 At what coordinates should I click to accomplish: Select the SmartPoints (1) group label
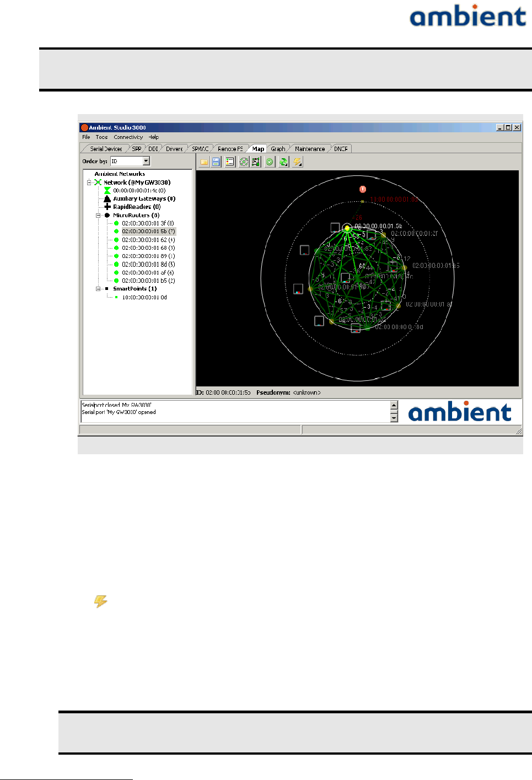pos(135,289)
